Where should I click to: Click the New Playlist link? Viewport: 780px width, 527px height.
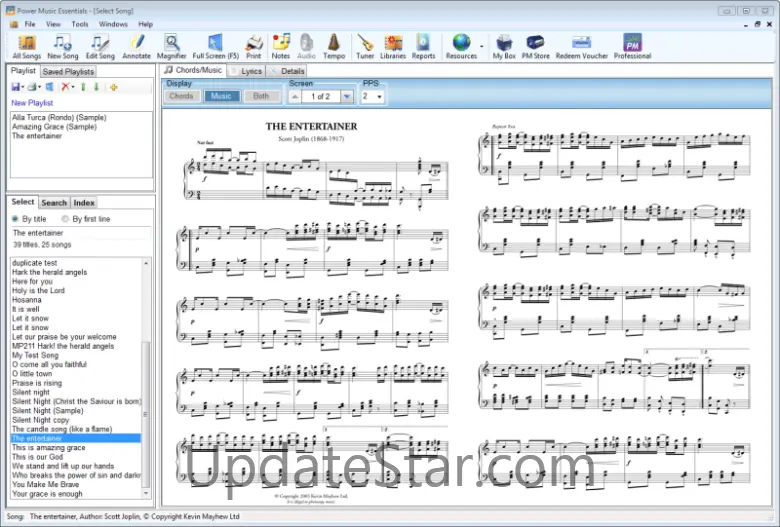coord(32,103)
